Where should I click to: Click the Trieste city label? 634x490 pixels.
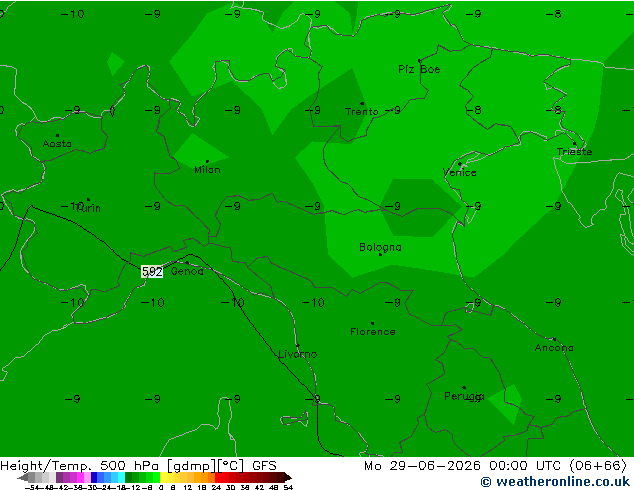point(574,152)
